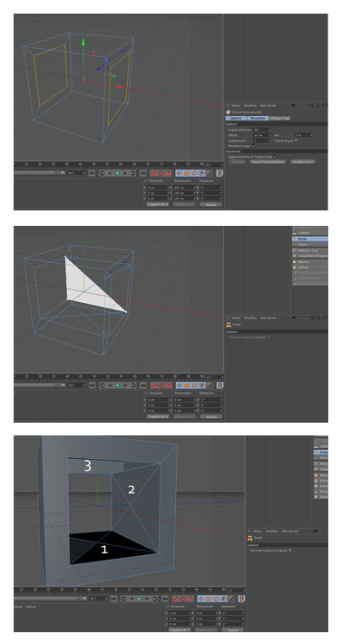Viewport: 341px width, 644px height.
Task: Click timeline range slider in top screenshot
Action: pos(39,173)
